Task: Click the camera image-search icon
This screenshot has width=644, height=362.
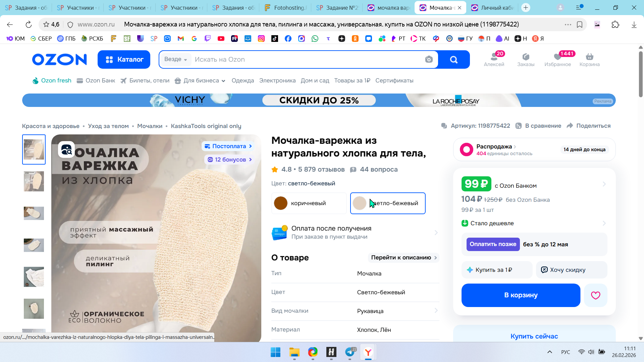Action: tap(429, 60)
